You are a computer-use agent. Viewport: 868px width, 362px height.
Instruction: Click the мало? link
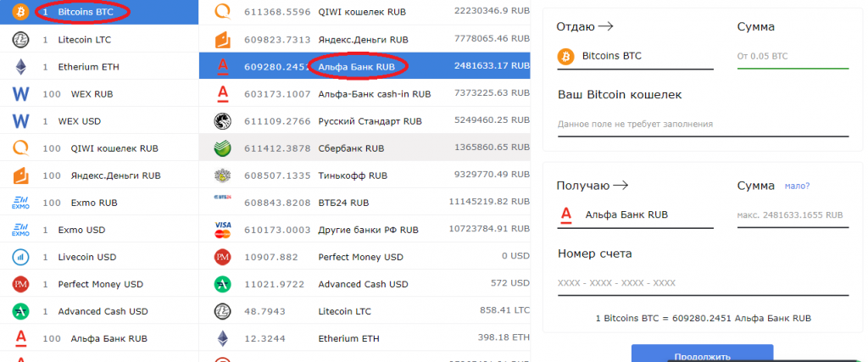click(x=797, y=187)
